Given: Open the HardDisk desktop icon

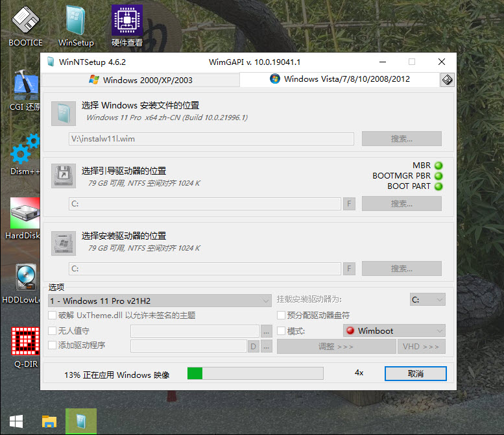Looking at the screenshot, I should tap(23, 219).
